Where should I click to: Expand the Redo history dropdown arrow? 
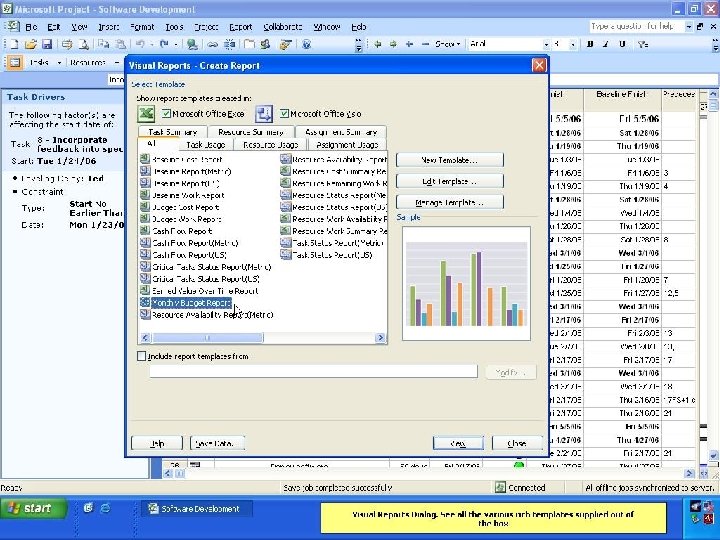176,45
